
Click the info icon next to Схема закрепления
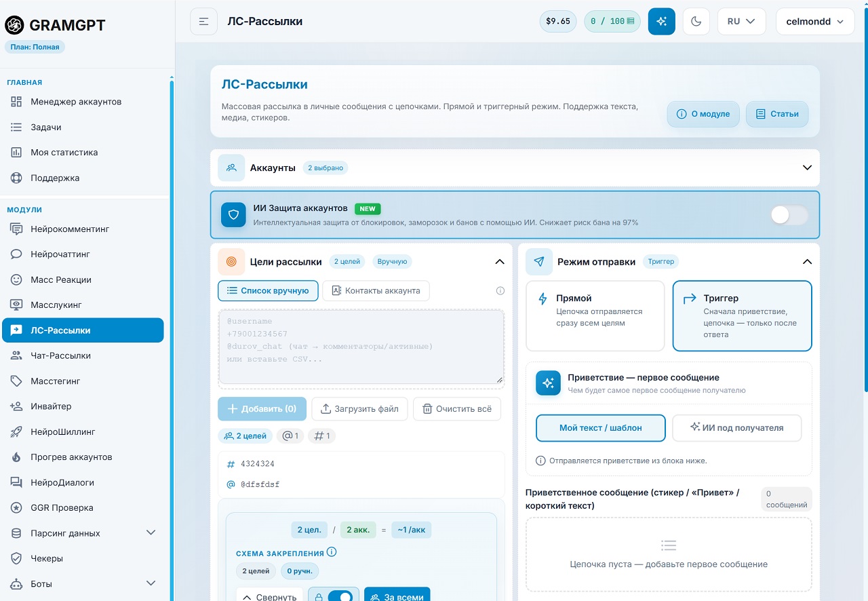click(332, 552)
